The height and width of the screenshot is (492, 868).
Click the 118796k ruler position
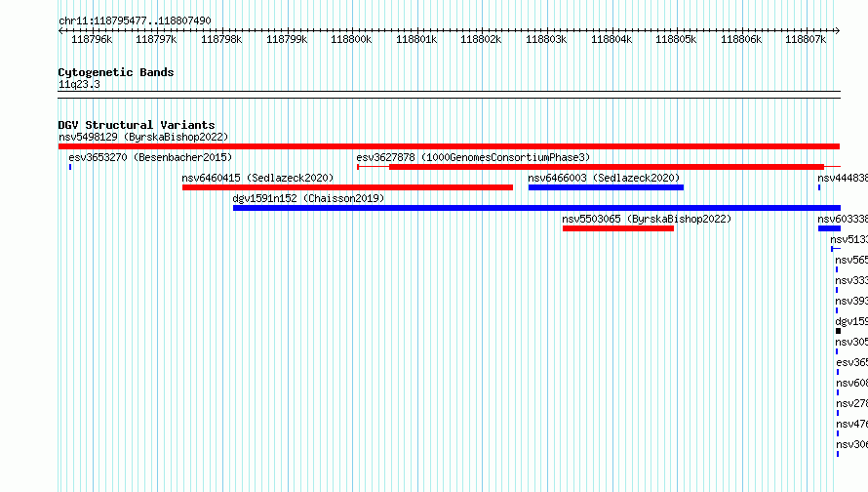(x=92, y=39)
